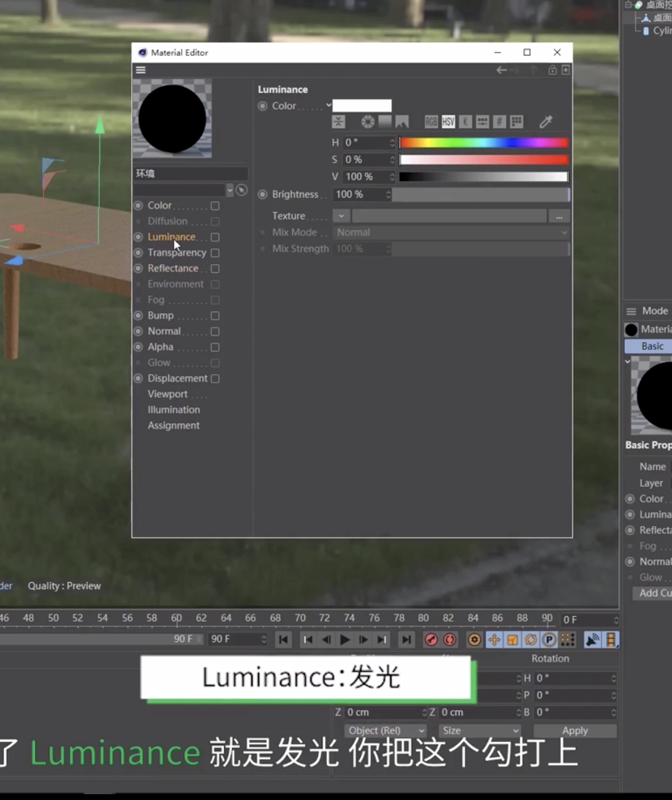
Task: Click the record active objects button
Action: tap(431, 640)
